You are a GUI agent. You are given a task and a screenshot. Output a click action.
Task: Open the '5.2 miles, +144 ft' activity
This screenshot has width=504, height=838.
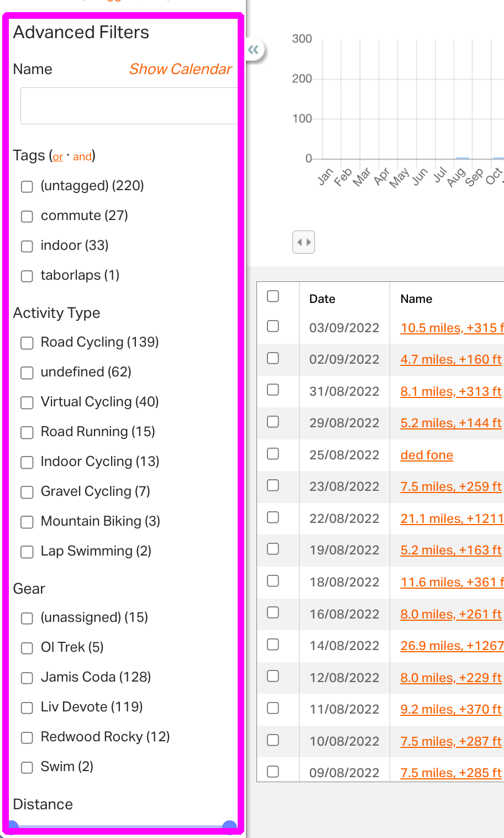(451, 423)
